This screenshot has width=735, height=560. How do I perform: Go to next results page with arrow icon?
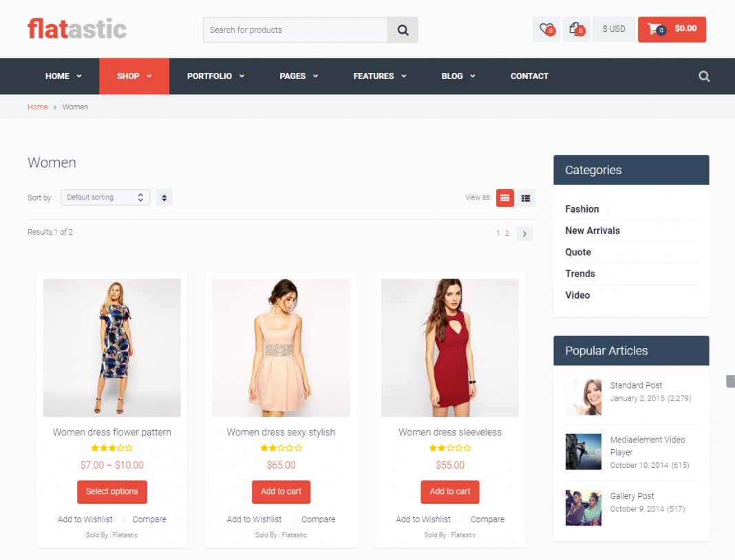point(524,233)
